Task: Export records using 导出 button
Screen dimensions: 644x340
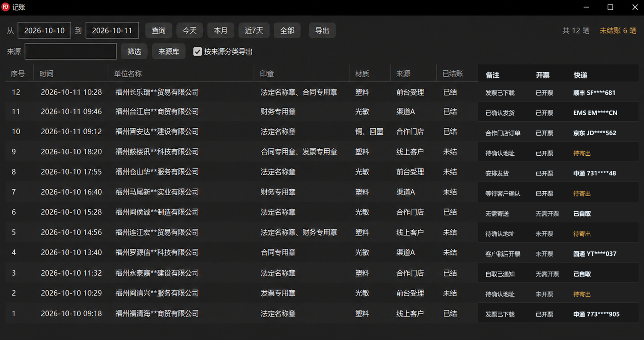Action: 322,30
